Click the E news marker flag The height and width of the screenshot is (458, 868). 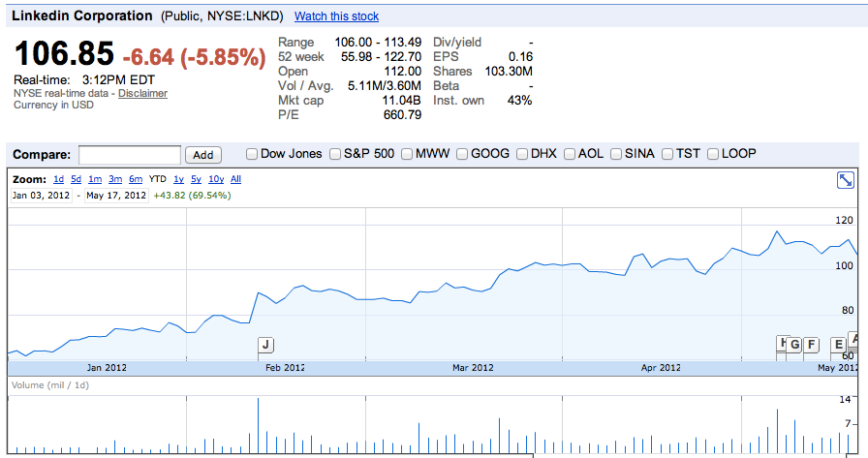click(839, 344)
